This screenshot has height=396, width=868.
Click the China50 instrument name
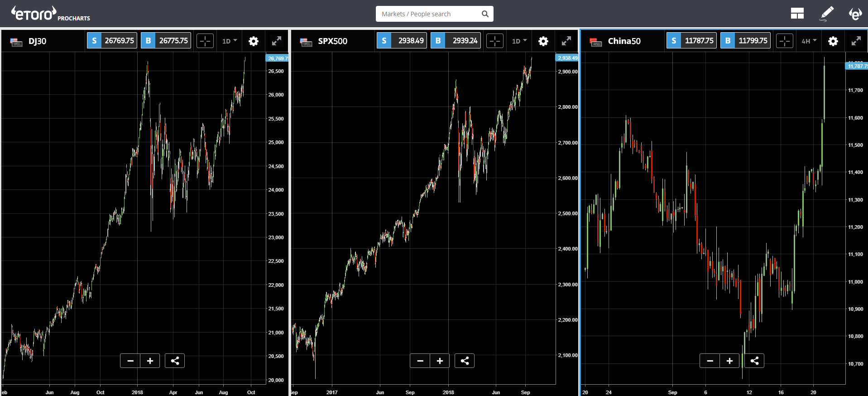tap(624, 41)
